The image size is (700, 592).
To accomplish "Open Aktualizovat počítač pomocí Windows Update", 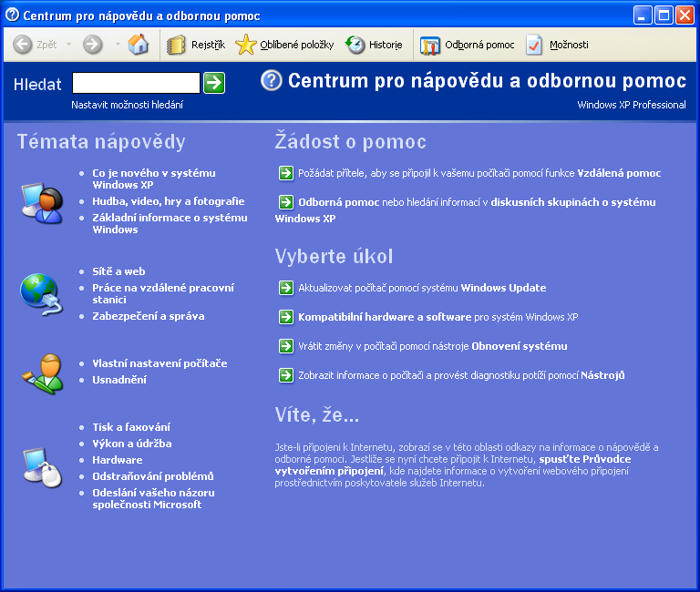I will pos(422,288).
